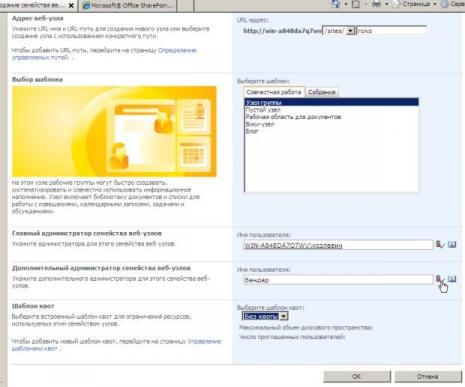Follow the Определение управляемых путей link
The image size is (465, 387).
click(x=104, y=54)
